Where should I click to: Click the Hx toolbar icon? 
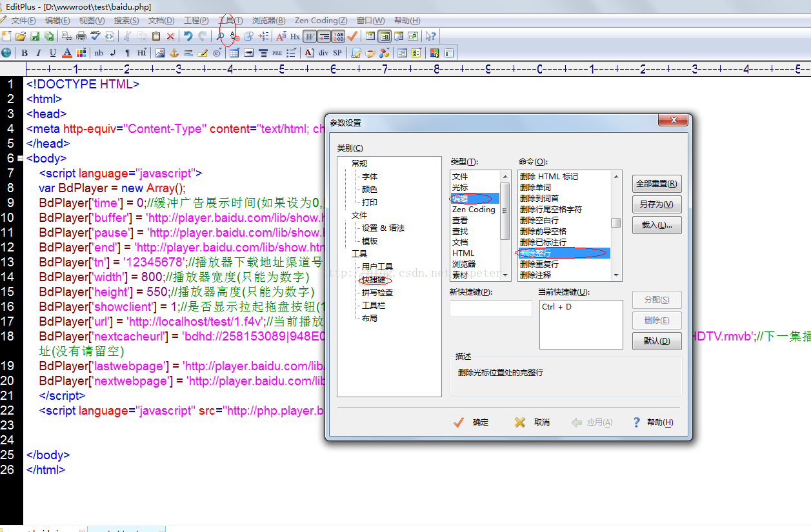tap(295, 37)
